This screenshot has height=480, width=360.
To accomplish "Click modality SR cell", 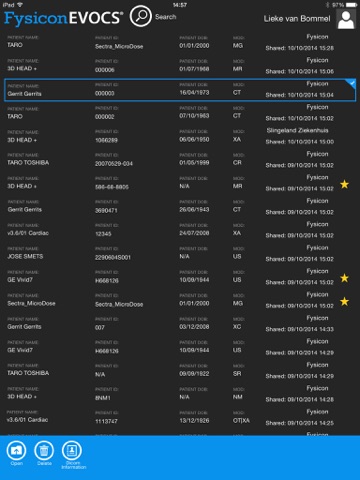I will [237, 374].
